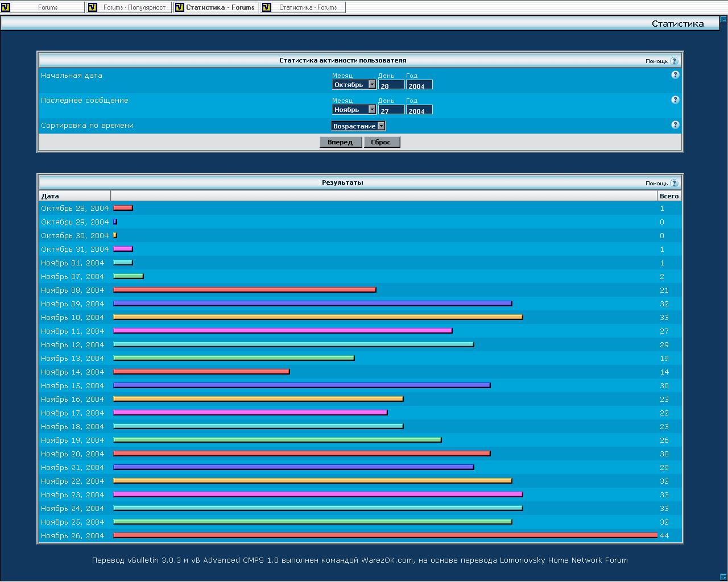Viewport: 728px width, 582px height.
Task: Click the bottom-right corner panel icon
Action: 723,577
